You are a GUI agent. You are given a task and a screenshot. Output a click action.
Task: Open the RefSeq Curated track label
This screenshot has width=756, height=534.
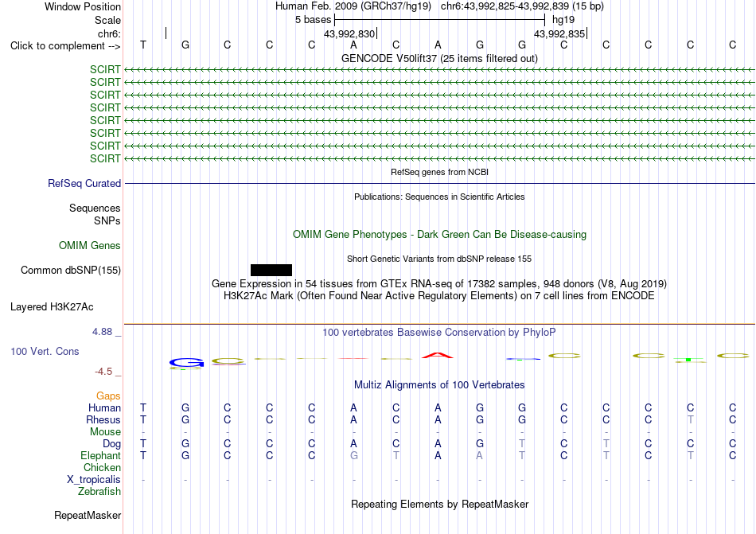click(x=84, y=184)
